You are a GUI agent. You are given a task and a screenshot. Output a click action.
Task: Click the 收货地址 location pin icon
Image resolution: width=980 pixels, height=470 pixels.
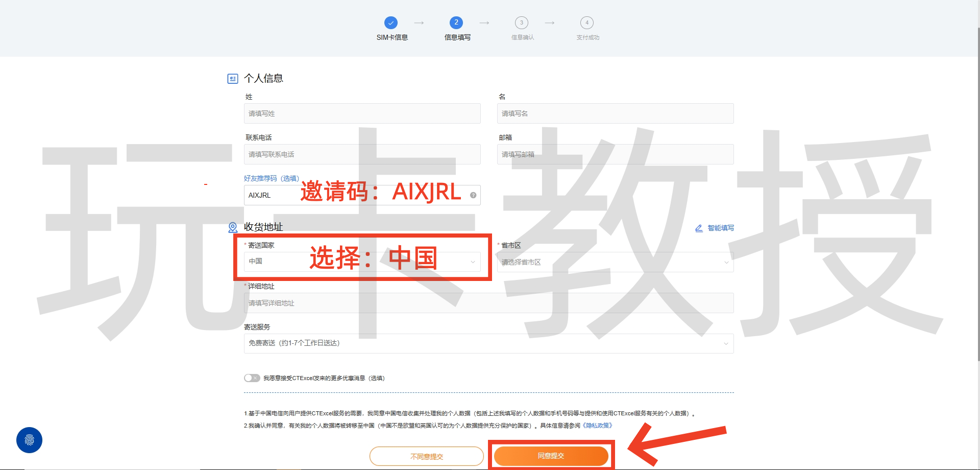[x=233, y=227]
